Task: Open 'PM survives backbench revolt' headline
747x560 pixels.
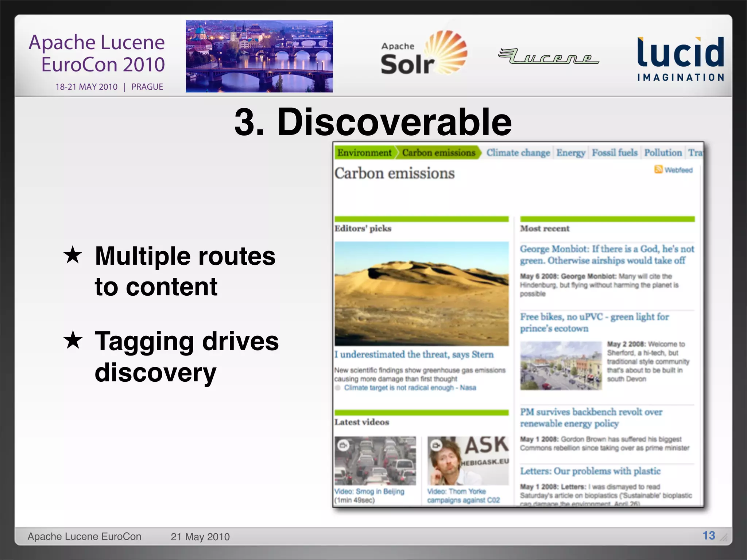Action: point(591,417)
